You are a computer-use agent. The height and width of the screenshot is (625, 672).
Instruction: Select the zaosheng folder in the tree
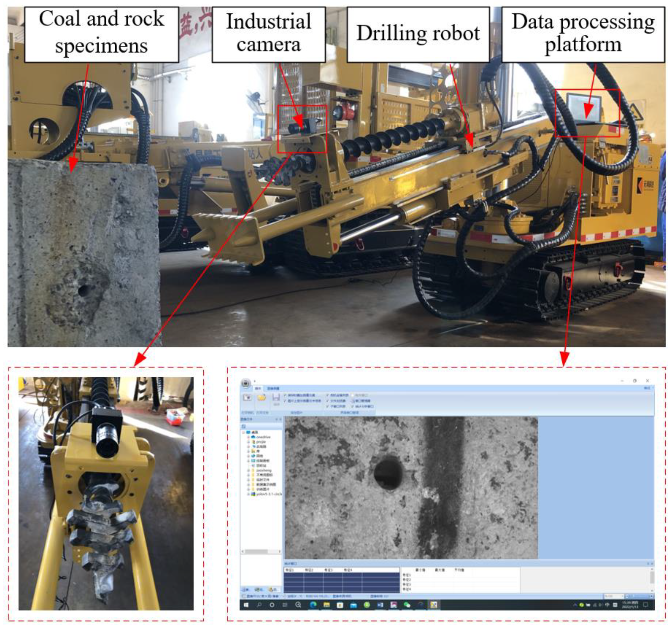(x=264, y=470)
